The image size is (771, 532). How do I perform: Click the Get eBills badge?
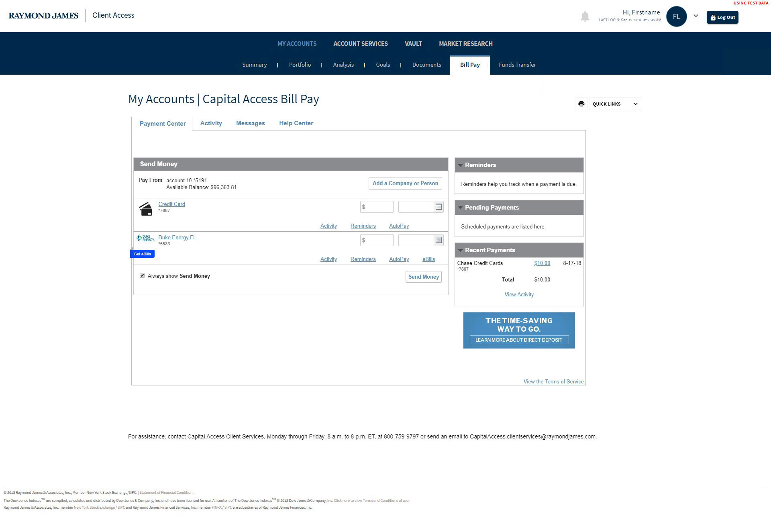(142, 254)
